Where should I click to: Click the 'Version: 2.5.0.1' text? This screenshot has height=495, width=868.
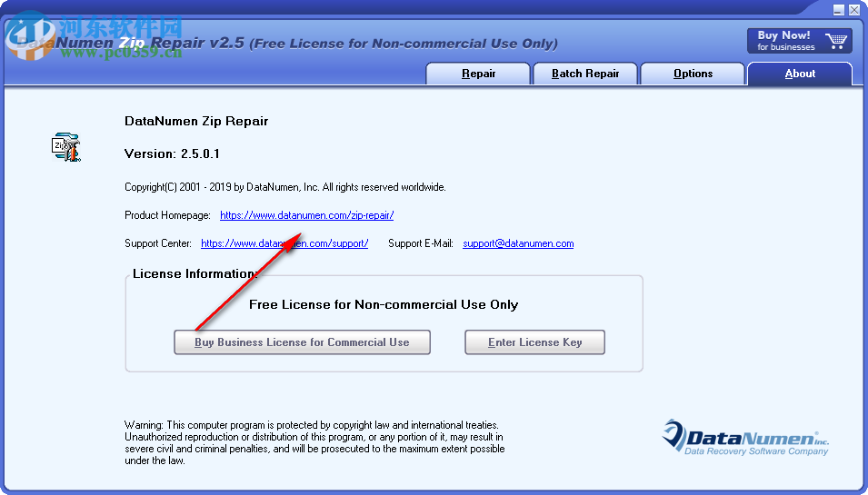coord(172,153)
